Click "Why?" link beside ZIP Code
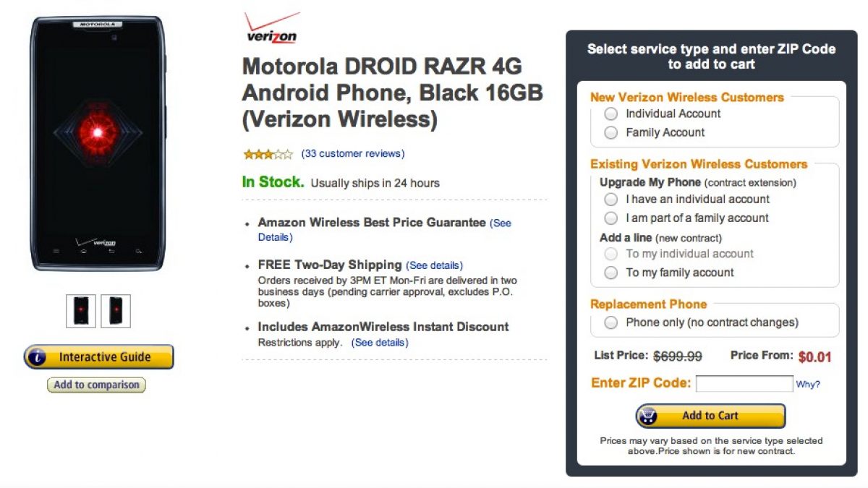Screen dimensions: 868x488 [808, 385]
